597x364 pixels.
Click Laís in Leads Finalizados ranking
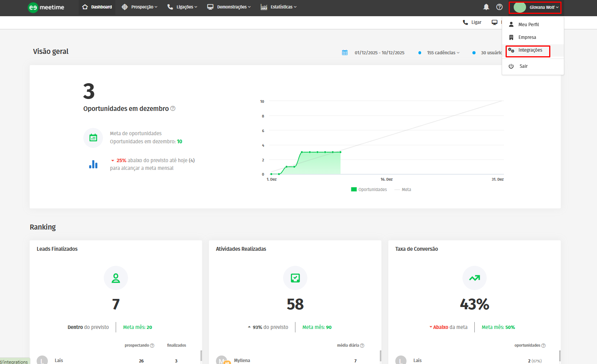pyautogui.click(x=59, y=361)
